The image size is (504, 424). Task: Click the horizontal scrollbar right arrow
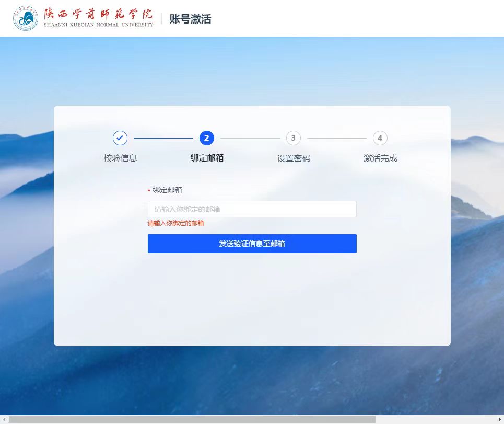coord(500,419)
